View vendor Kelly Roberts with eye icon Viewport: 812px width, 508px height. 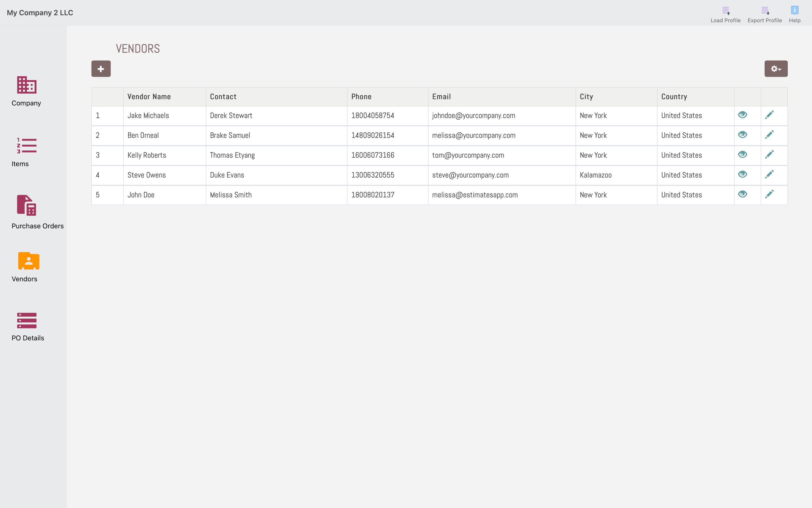pyautogui.click(x=743, y=155)
